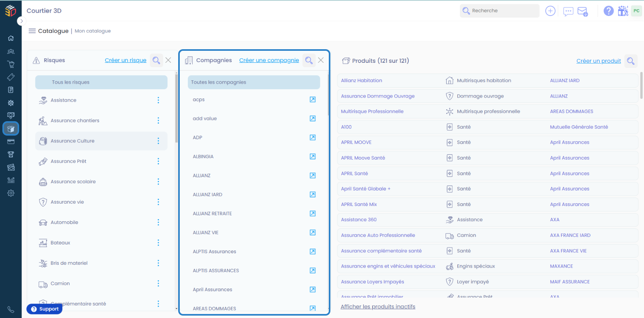Click the Afficher les produits inactifs link
Viewport: 644px width, 318px height.
378,307
